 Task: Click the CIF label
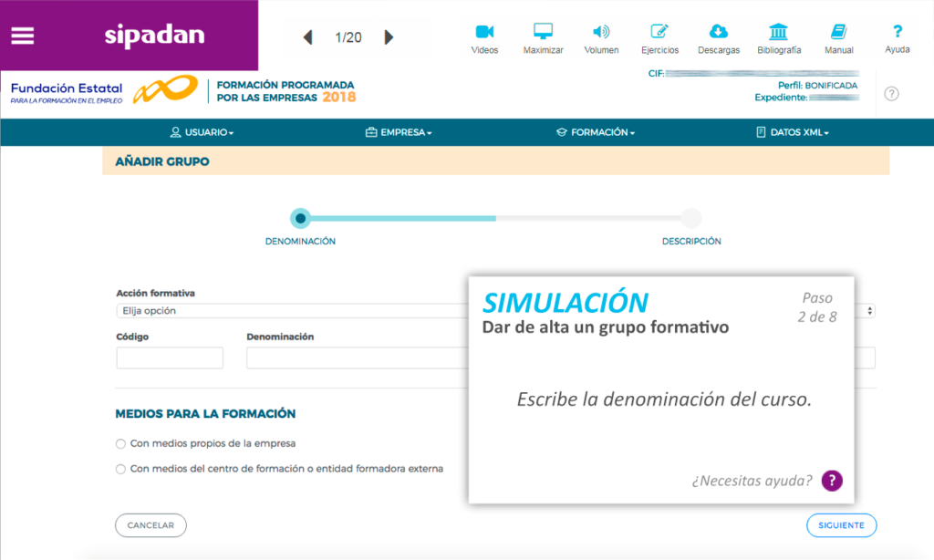[656, 73]
